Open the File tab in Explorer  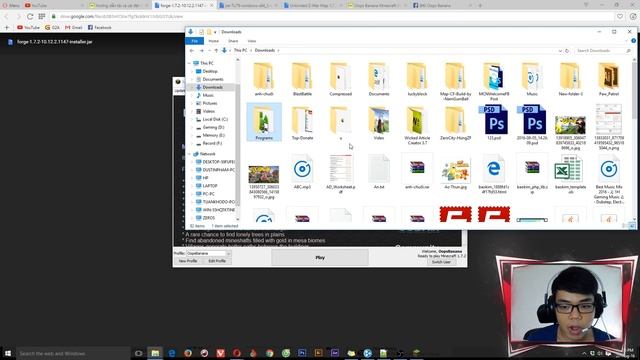195,41
